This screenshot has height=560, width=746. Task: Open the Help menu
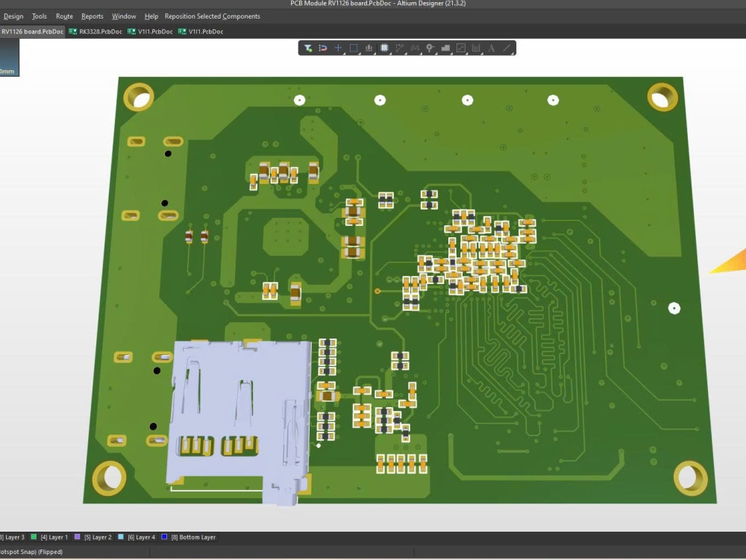tap(151, 16)
